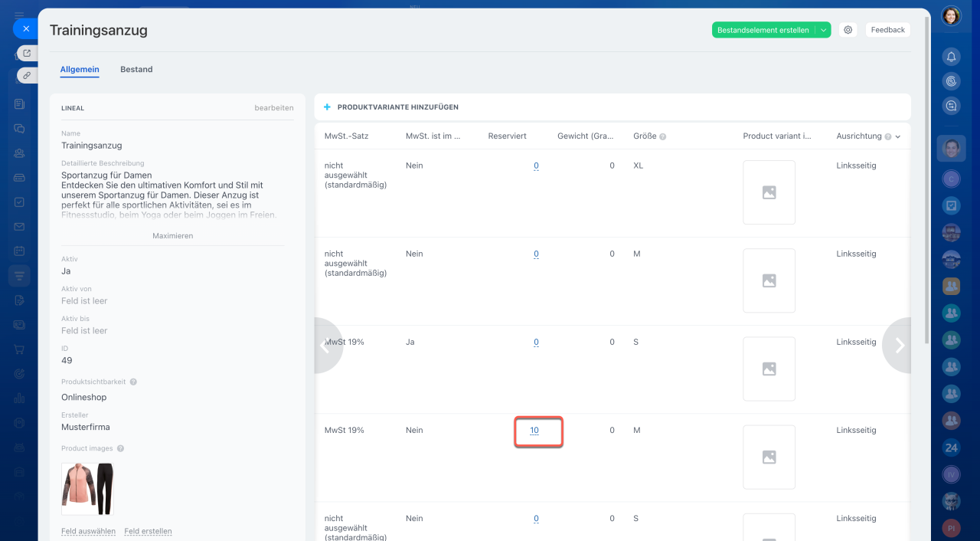This screenshot has height=541, width=980.
Task: Click help icon next to Größe
Action: (663, 136)
